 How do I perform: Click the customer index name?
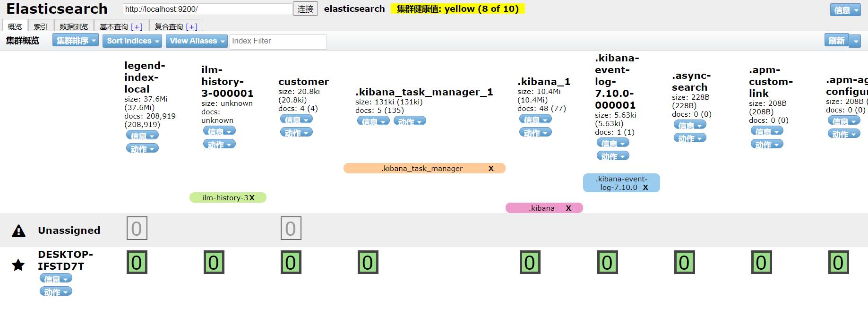(303, 82)
